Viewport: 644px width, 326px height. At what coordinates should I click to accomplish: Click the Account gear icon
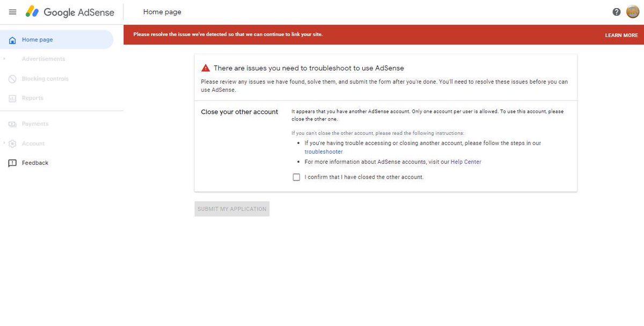(12, 143)
